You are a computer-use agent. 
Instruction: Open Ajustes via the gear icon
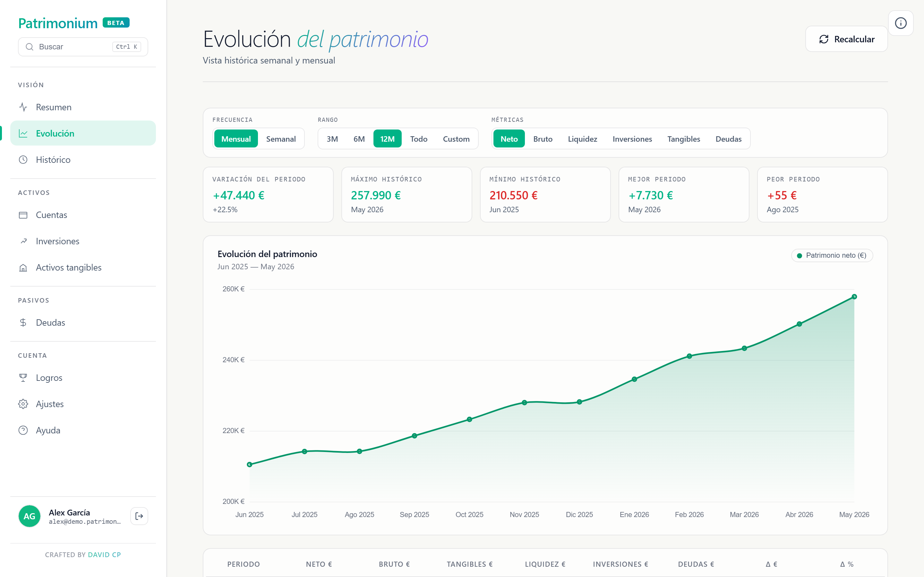coord(23,404)
